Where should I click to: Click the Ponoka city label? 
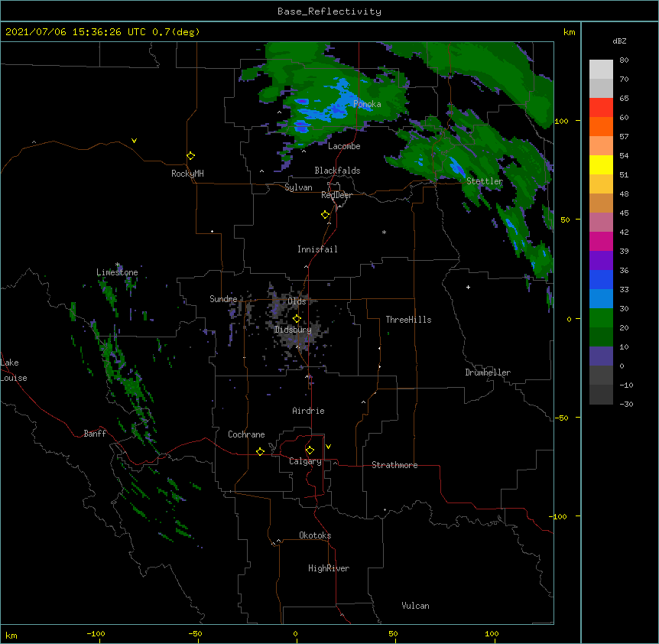[367, 104]
